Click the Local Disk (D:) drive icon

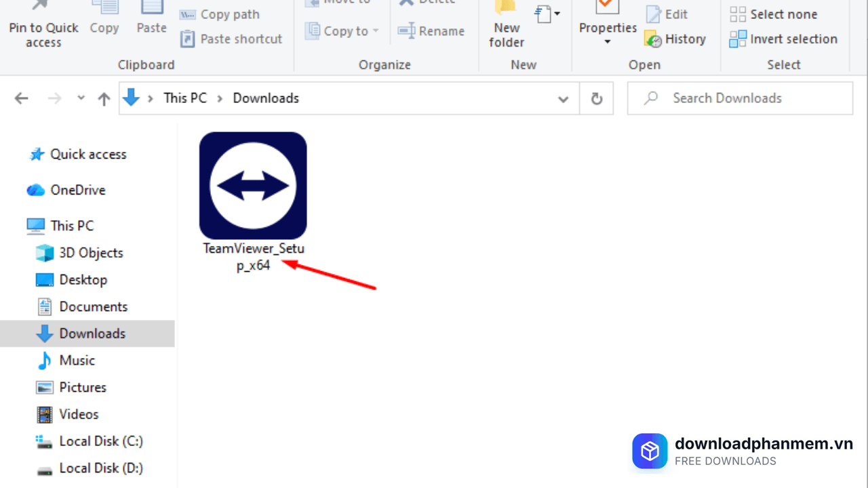(x=44, y=470)
